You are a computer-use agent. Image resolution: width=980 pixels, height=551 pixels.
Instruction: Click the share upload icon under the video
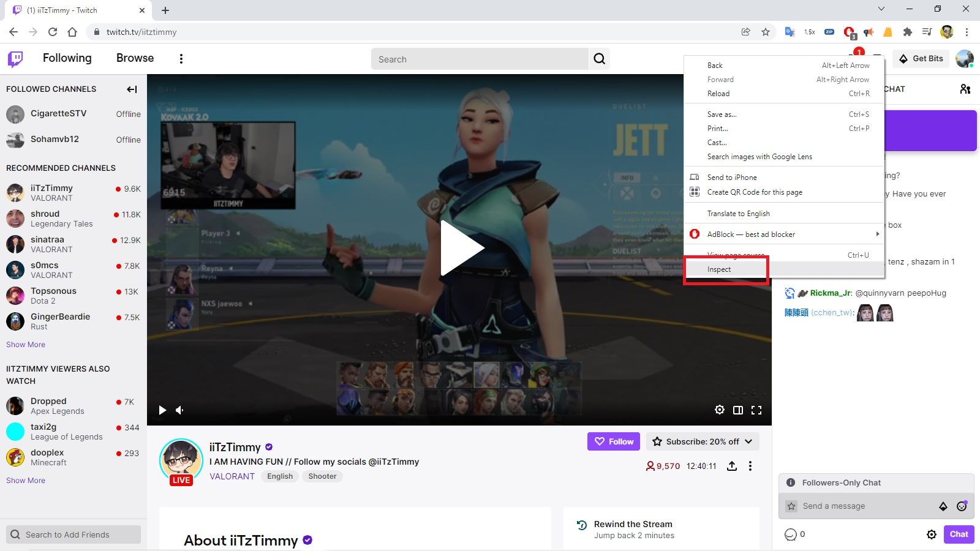coord(732,466)
